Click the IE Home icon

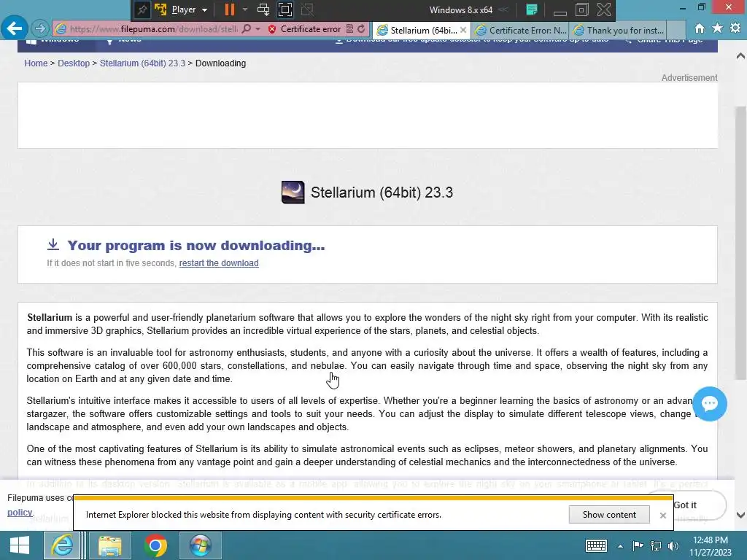click(x=700, y=28)
